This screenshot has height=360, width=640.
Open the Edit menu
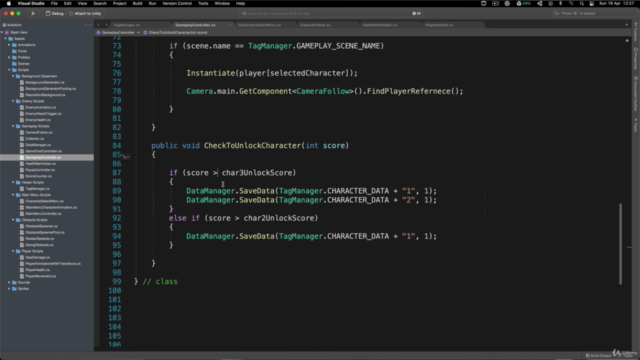(67, 3)
